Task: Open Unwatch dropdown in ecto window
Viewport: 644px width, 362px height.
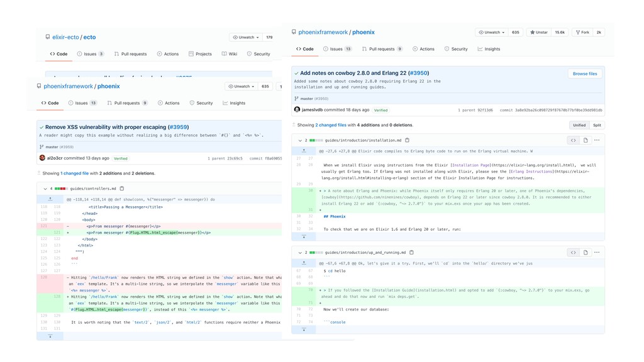Action: pyautogui.click(x=246, y=37)
